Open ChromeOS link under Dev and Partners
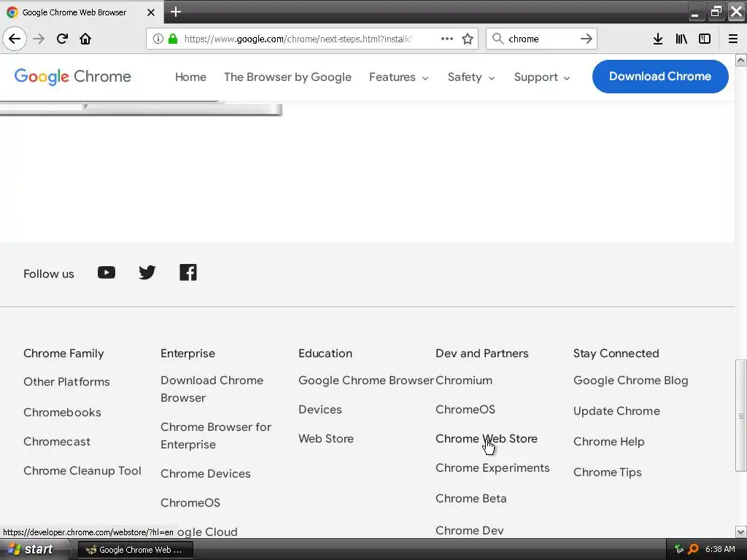The width and height of the screenshot is (747, 560). (465, 410)
